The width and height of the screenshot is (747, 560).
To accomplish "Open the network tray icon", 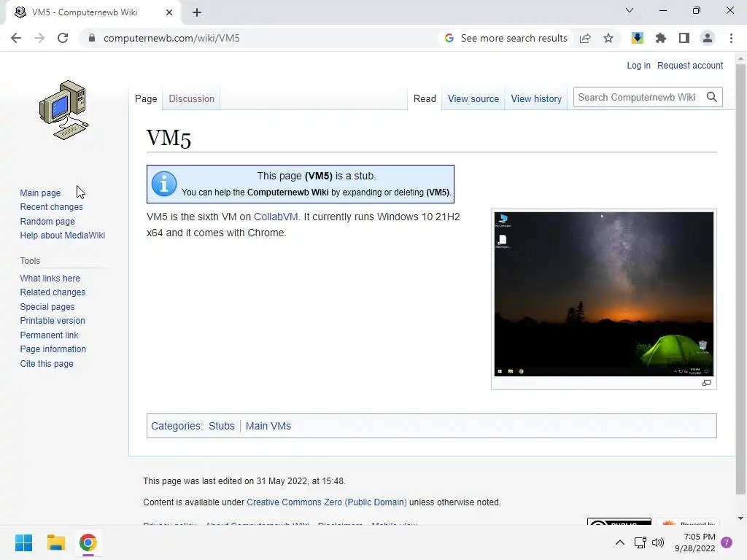I will point(640,542).
